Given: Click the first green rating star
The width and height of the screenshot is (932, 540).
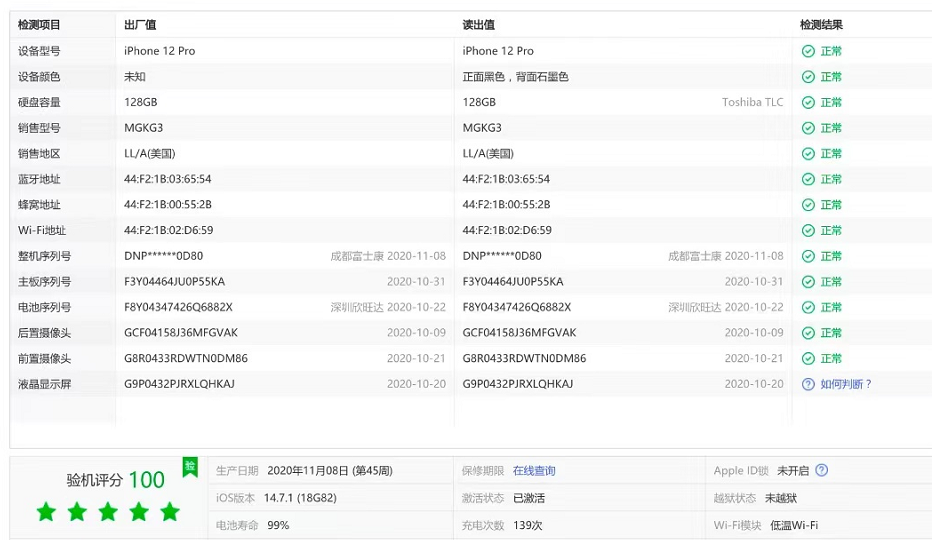Looking at the screenshot, I should pos(46,511).
